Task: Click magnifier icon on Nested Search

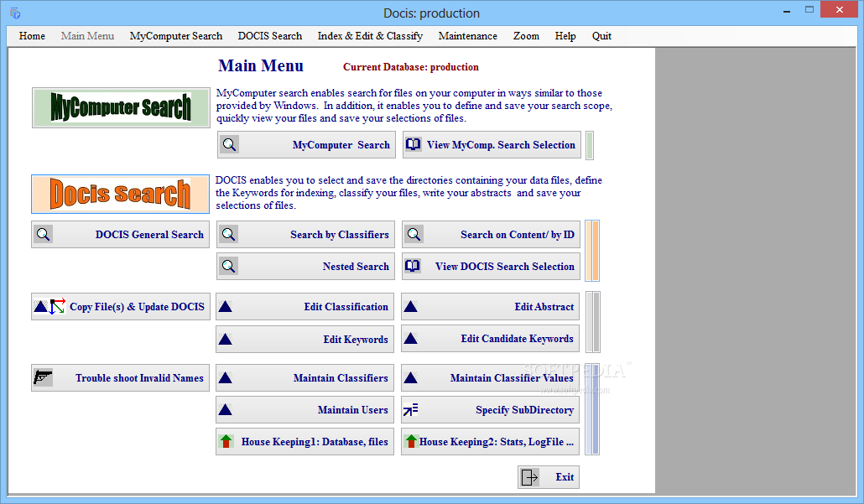Action: 229,267
